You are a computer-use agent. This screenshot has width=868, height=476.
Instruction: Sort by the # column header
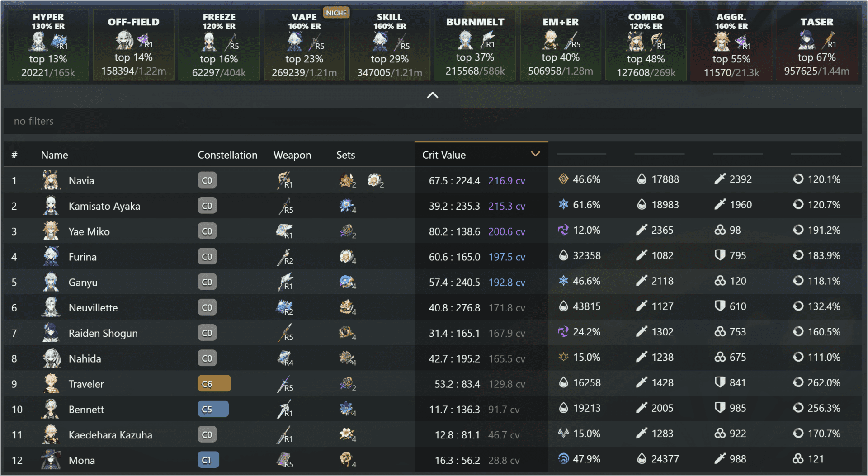(x=14, y=155)
